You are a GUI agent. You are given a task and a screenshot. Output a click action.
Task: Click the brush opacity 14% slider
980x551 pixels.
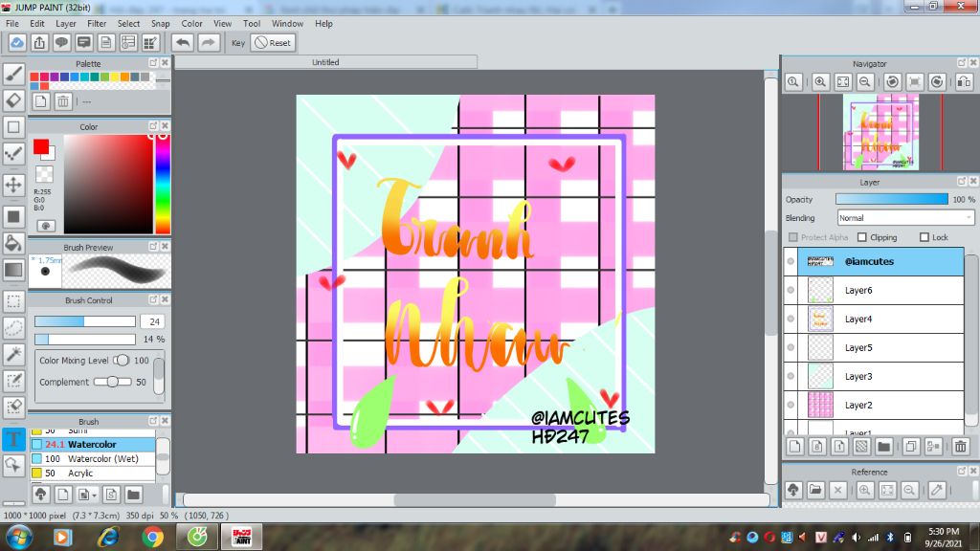tap(85, 340)
